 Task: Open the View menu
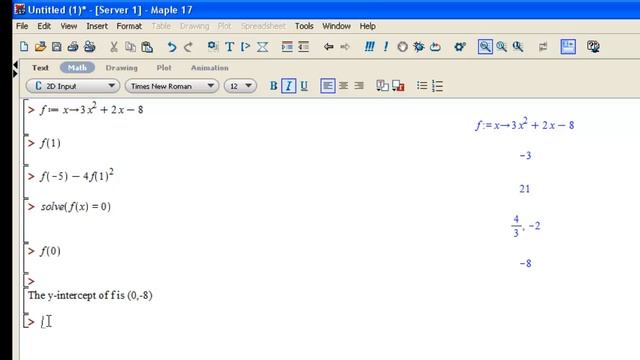(69, 26)
